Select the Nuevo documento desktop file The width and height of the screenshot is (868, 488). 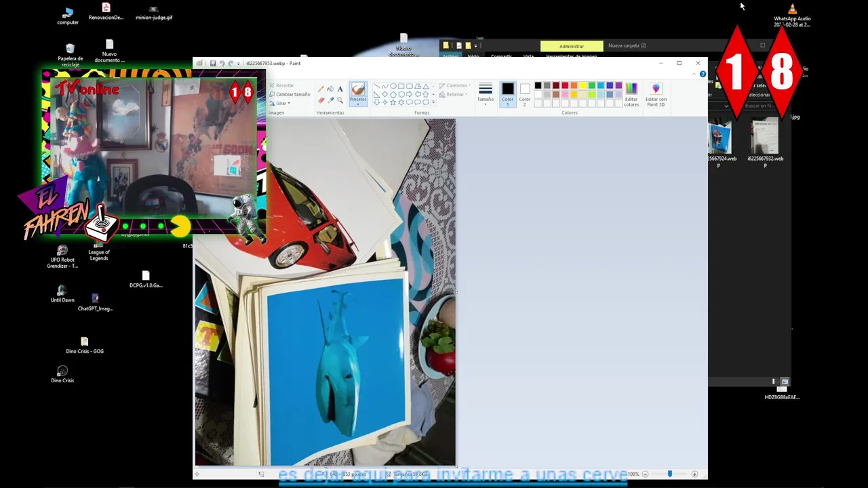[x=109, y=51]
